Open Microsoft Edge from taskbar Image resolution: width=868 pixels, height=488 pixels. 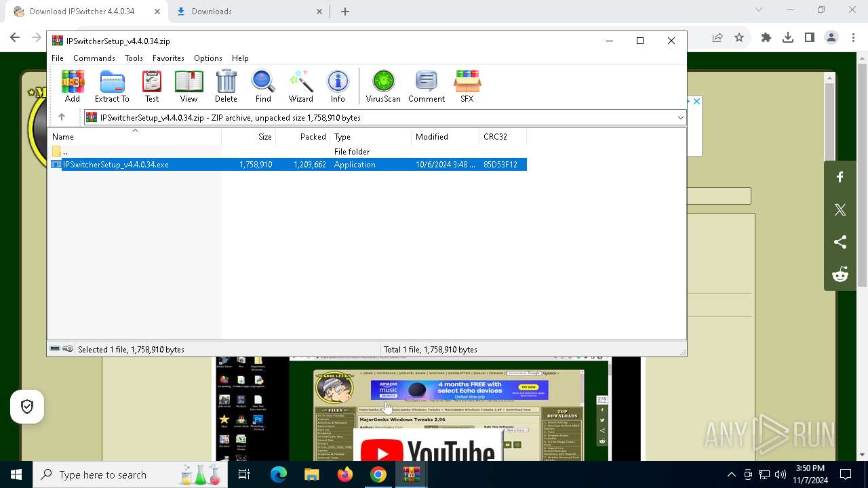279,474
